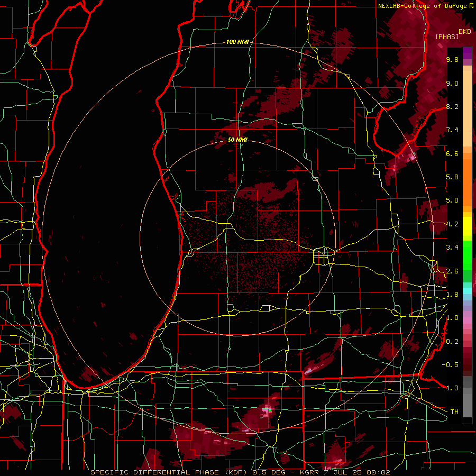Click the 50 NMI range ring label
This screenshot has width=476, height=476.
[237, 140]
